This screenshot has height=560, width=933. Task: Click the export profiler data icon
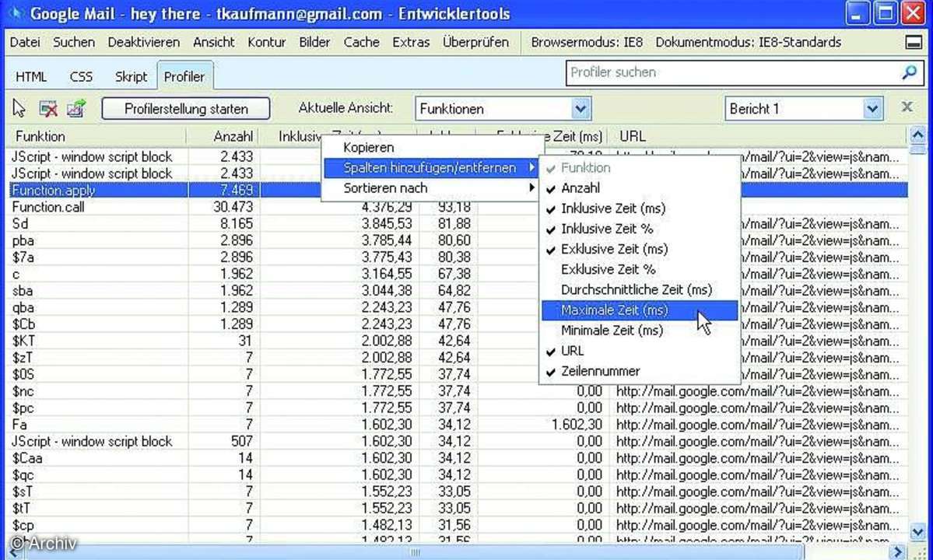(76, 108)
